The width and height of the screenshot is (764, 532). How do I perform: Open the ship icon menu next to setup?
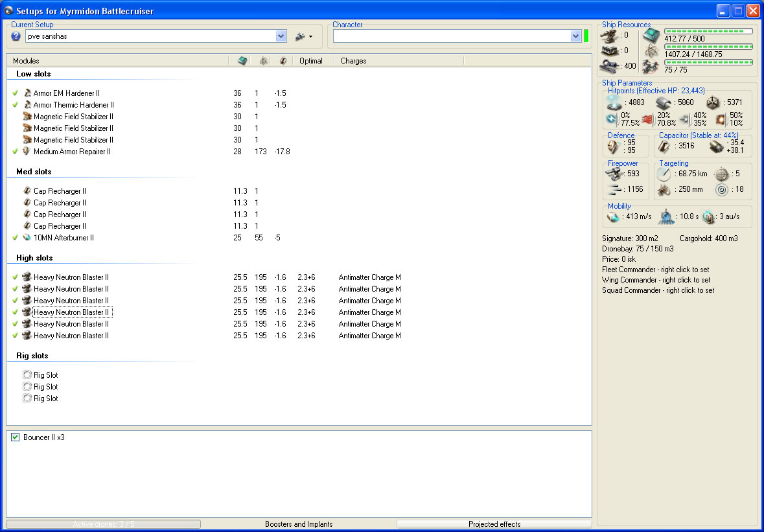304,36
